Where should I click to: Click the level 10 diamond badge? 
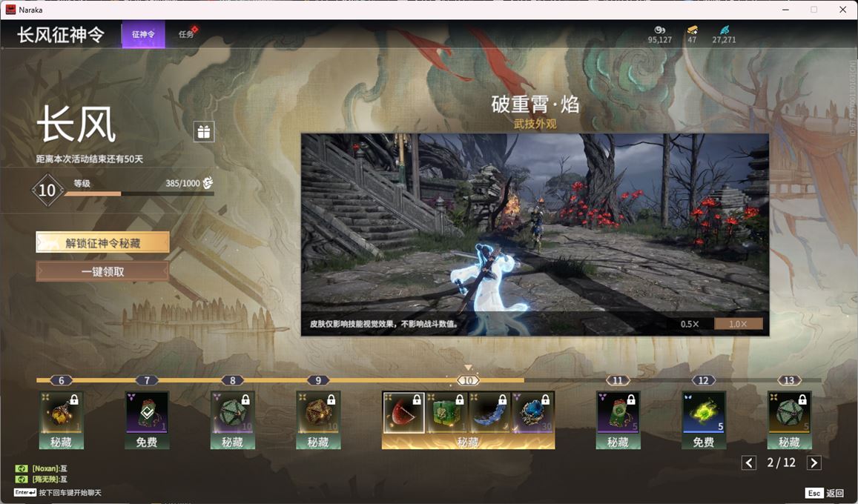47,190
